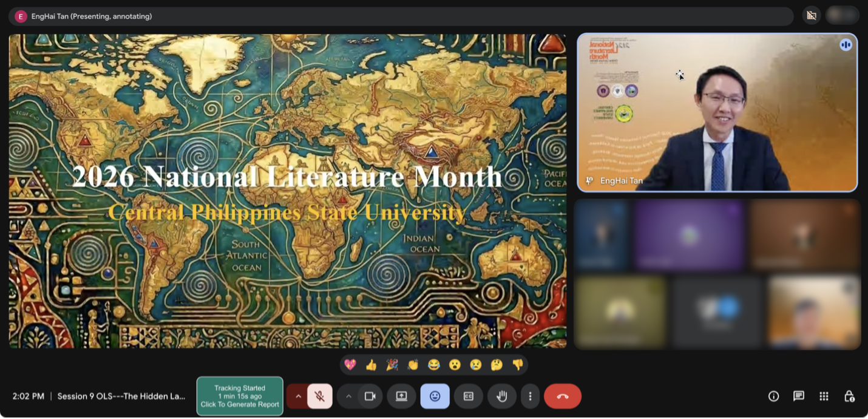Unmute the microphone

coord(320,397)
